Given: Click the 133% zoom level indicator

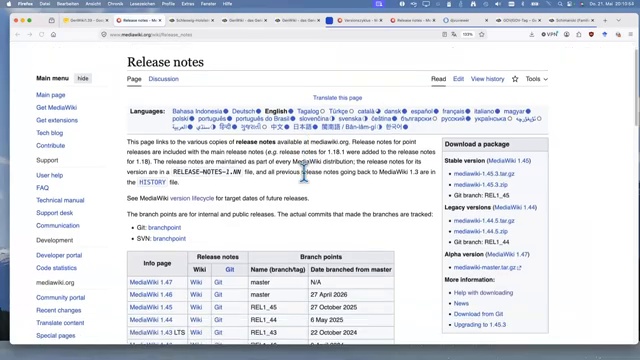Looking at the screenshot, I should pos(467,35).
